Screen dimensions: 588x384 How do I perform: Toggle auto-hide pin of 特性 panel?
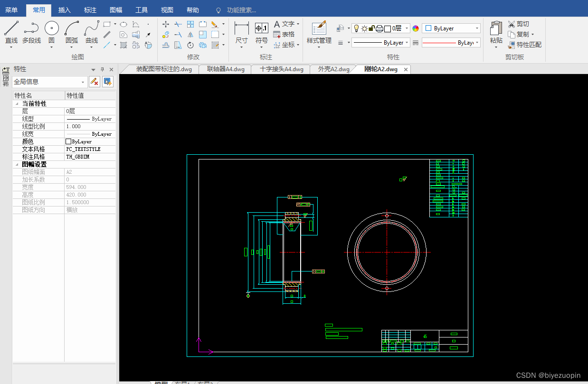click(x=102, y=69)
